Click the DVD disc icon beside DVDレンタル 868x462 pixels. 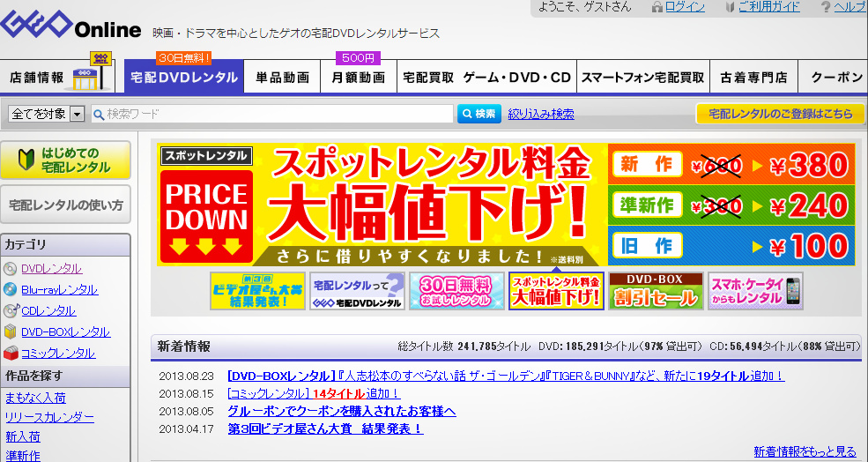click(x=10, y=269)
